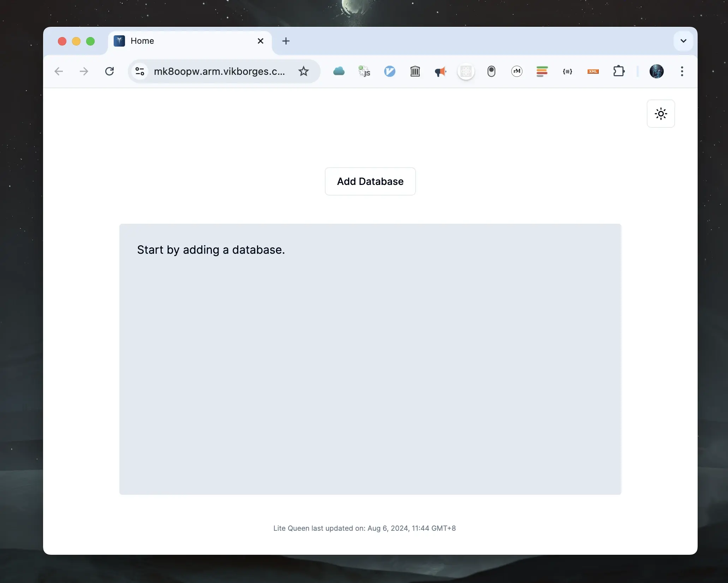Click the address bar URL field
Viewport: 728px width, 583px height.
(219, 71)
